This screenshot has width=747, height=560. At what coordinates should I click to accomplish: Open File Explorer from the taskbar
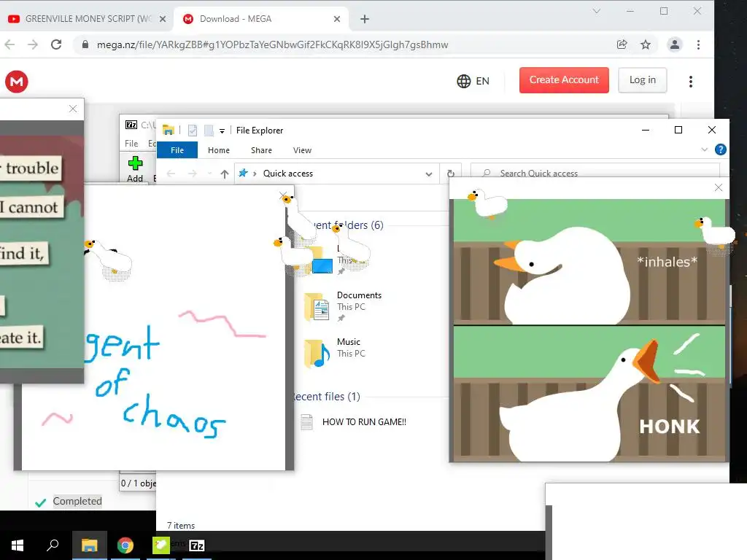point(89,545)
